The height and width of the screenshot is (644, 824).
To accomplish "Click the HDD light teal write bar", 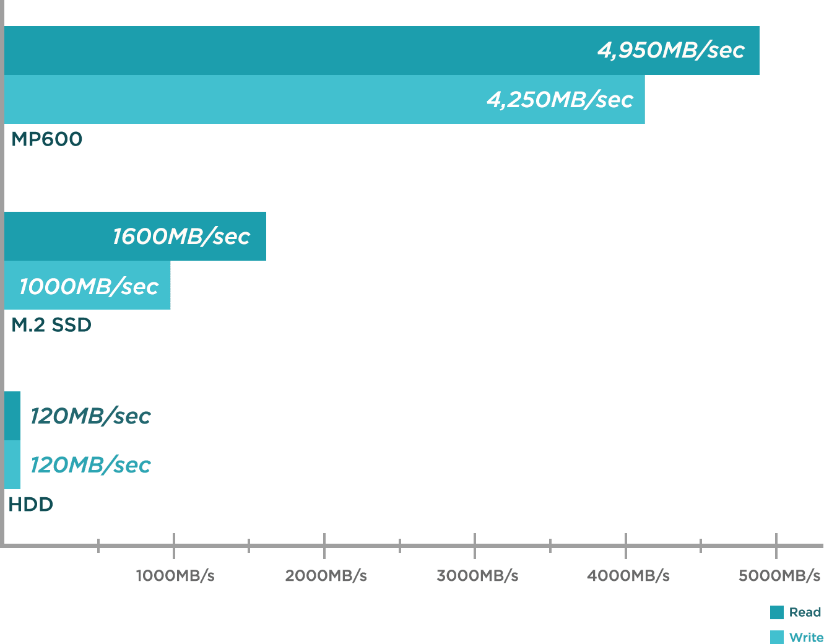I will tap(12, 464).
